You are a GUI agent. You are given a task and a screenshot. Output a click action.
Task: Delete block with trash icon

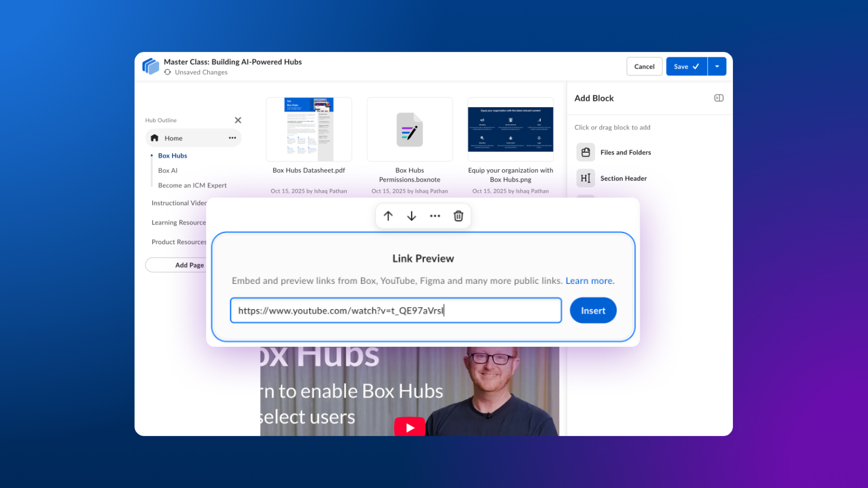tap(458, 216)
